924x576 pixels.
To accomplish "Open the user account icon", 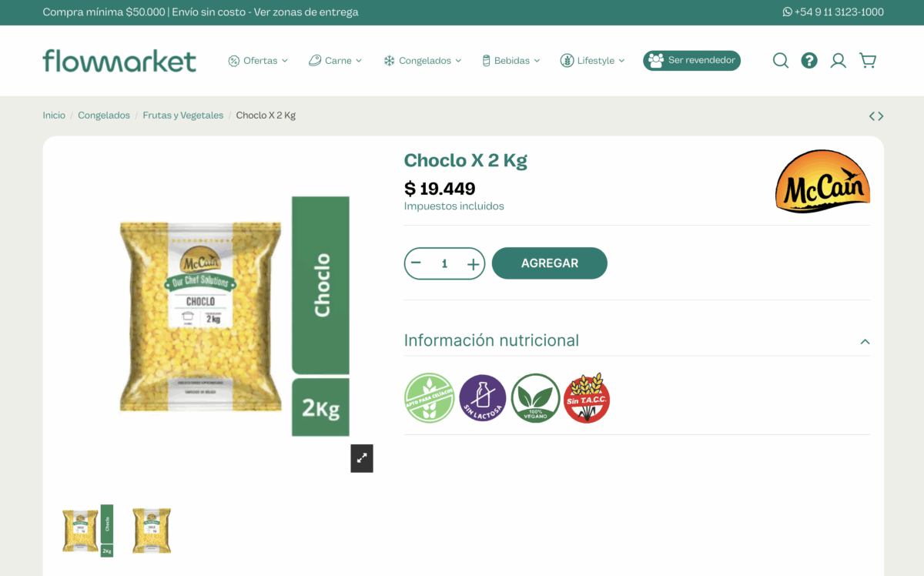I will click(838, 61).
